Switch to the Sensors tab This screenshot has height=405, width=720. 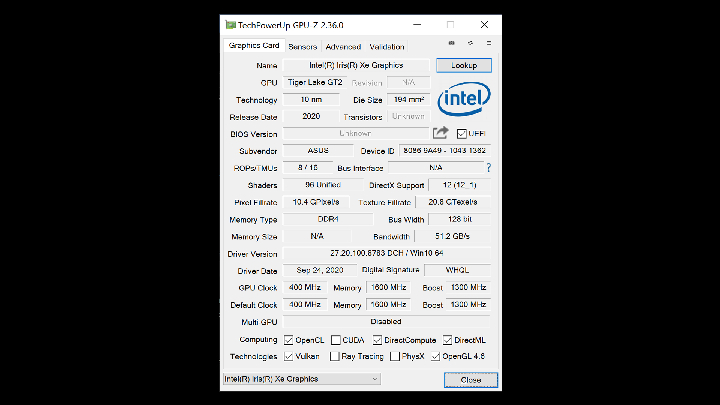tap(303, 47)
